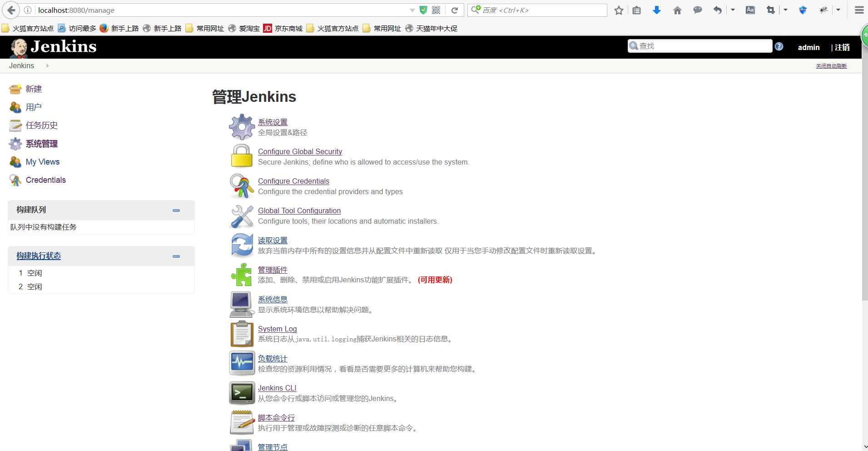Open the Global Tool Configuration link
Screen dimensions: 868x451
(x=299, y=210)
